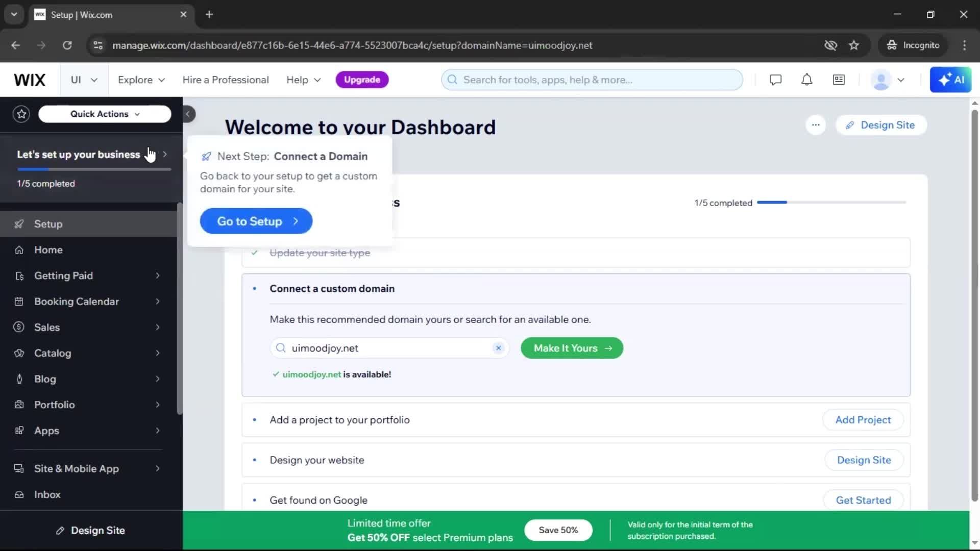Expand the Portfolio submenu
Viewport: 980px width, 551px height.
tap(158, 405)
